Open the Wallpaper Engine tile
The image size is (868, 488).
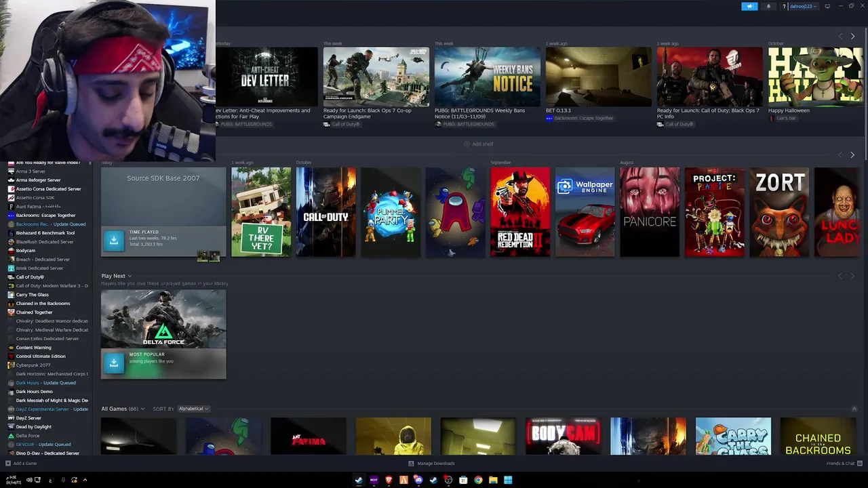(x=585, y=212)
